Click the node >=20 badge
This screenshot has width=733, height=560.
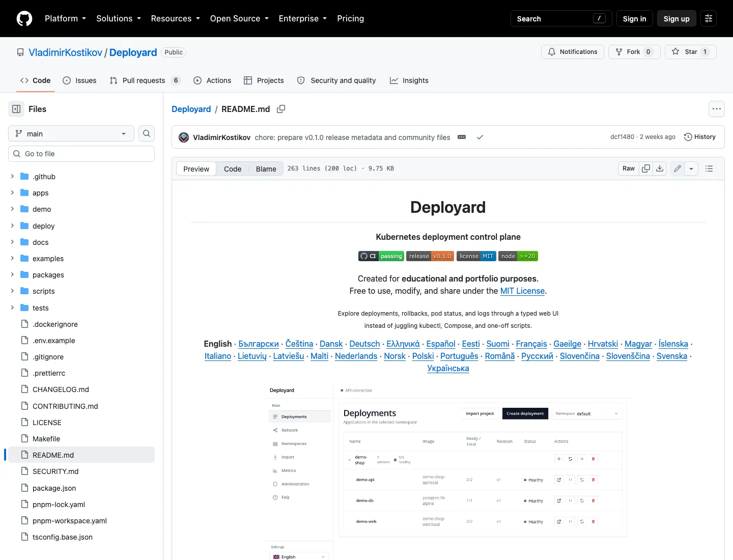[x=518, y=256]
